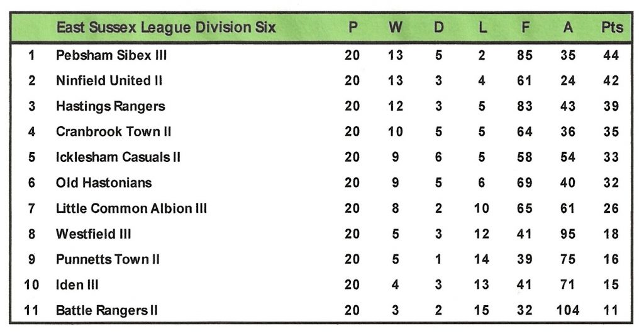The height and width of the screenshot is (336, 644).
Task: Select the Pebsham Sibex III team name
Action: pyautogui.click(x=111, y=55)
